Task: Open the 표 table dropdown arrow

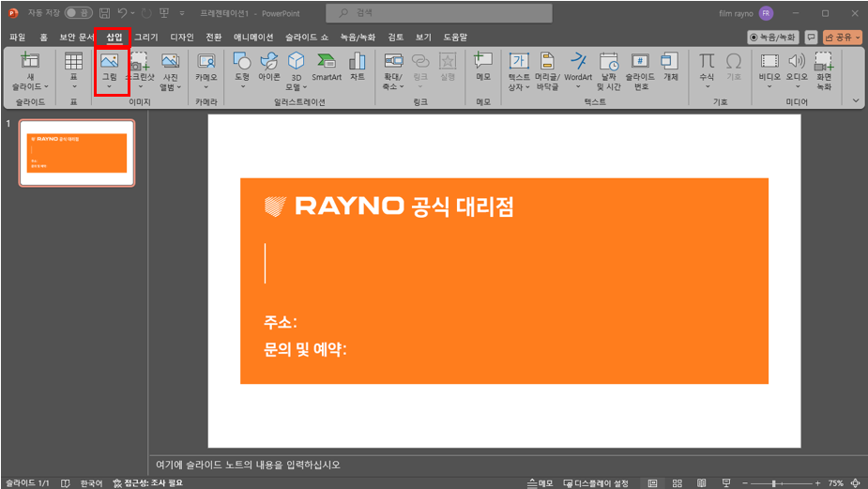Action: click(73, 87)
